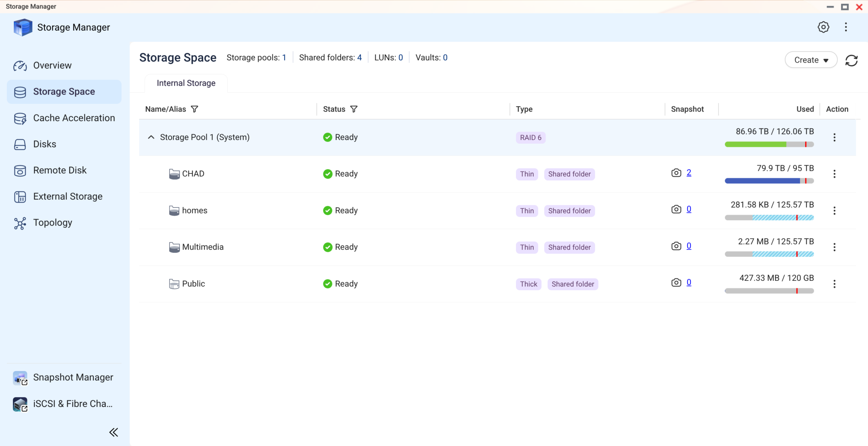Open the Overview section

pos(64,65)
